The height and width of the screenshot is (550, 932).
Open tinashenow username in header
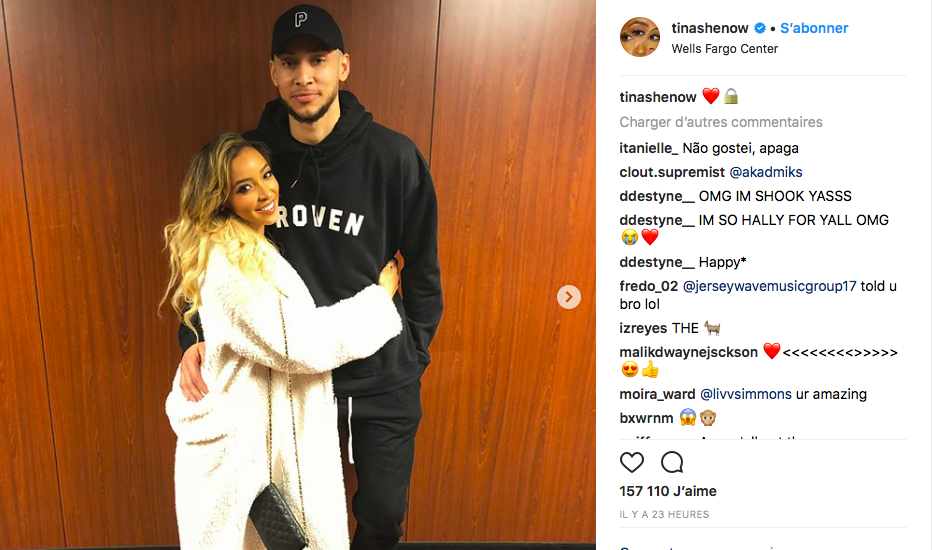[x=710, y=28]
